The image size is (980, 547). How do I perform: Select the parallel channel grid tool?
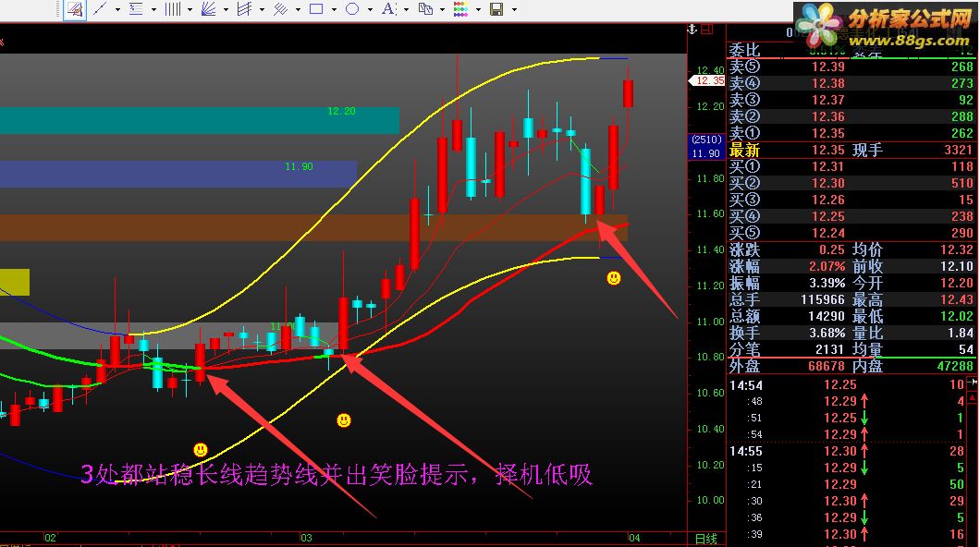click(x=244, y=9)
